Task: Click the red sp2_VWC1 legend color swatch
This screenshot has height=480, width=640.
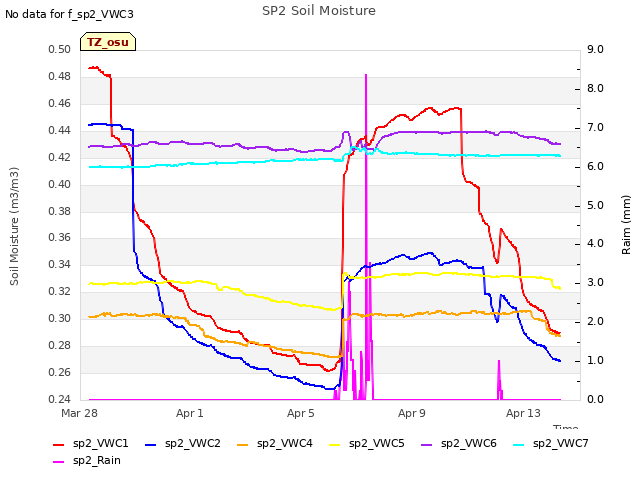Action: click(59, 444)
